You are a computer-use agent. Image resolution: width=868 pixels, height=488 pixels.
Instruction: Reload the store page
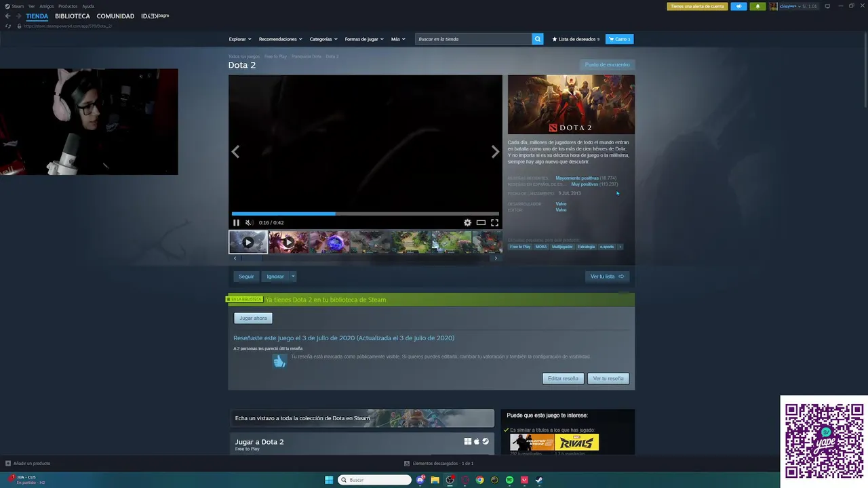pos(8,26)
